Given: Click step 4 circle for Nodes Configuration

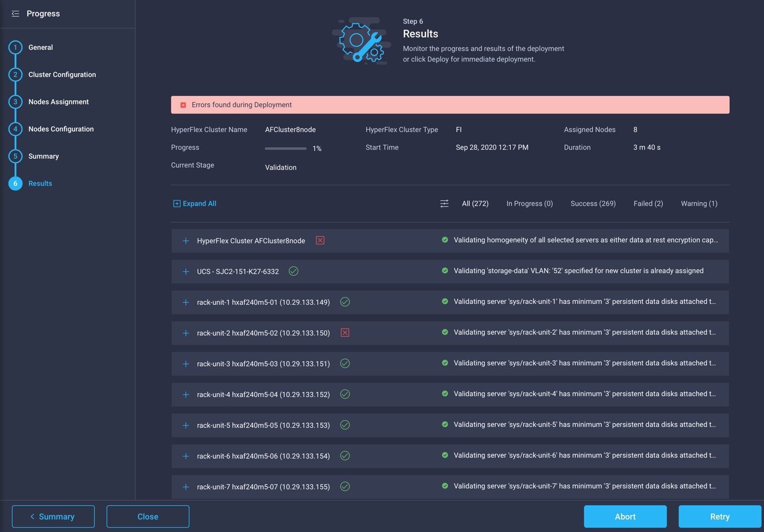Looking at the screenshot, I should (15, 129).
